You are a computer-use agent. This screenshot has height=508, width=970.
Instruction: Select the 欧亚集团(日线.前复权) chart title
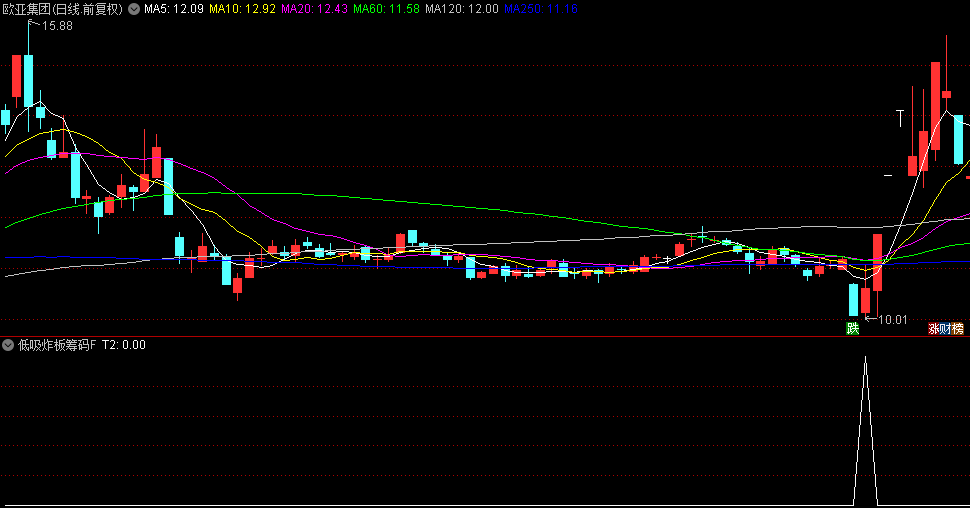(x=62, y=9)
